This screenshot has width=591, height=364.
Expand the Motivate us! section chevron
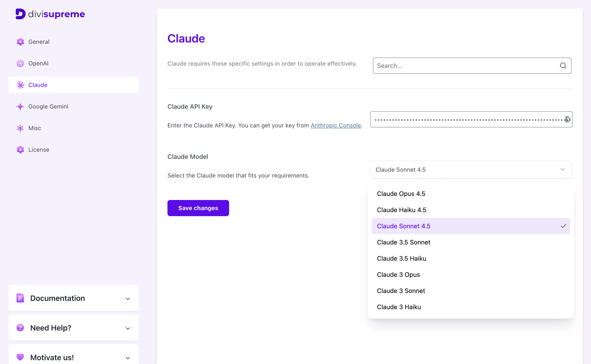128,358
